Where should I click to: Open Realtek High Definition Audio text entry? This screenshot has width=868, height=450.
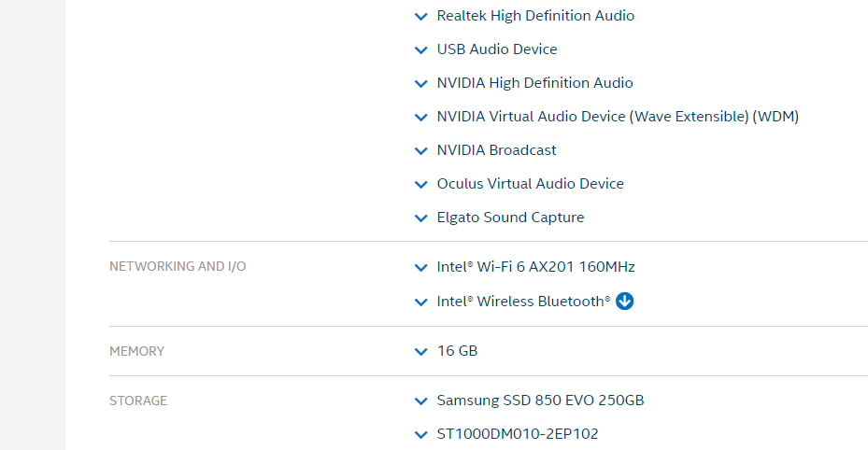click(535, 16)
